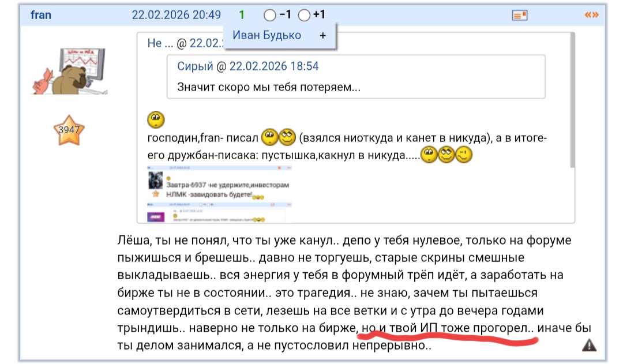Open the embedded НЛМК screenshot thumbnail
The image size is (623, 364).
pyautogui.click(x=219, y=194)
